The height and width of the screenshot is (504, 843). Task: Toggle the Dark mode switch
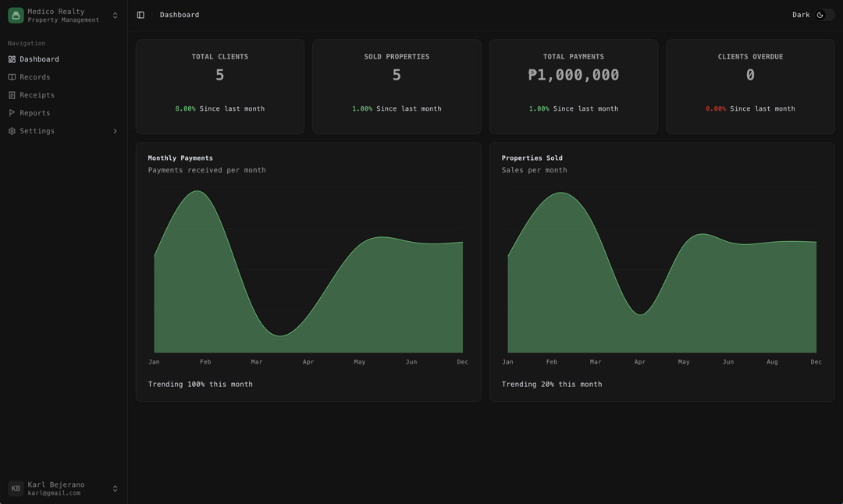click(x=825, y=15)
